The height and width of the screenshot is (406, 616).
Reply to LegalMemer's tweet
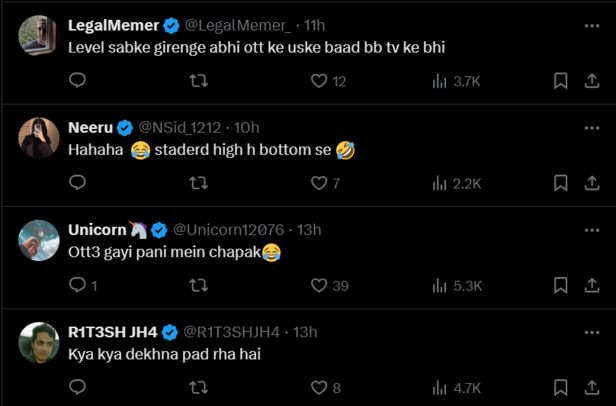point(77,81)
